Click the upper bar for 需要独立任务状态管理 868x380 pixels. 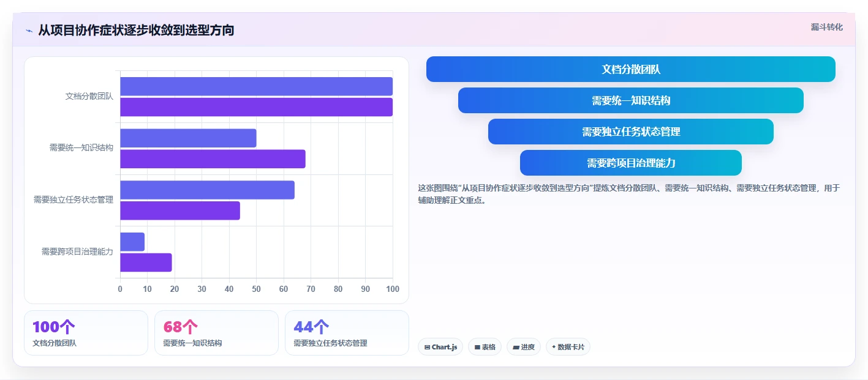coord(207,190)
